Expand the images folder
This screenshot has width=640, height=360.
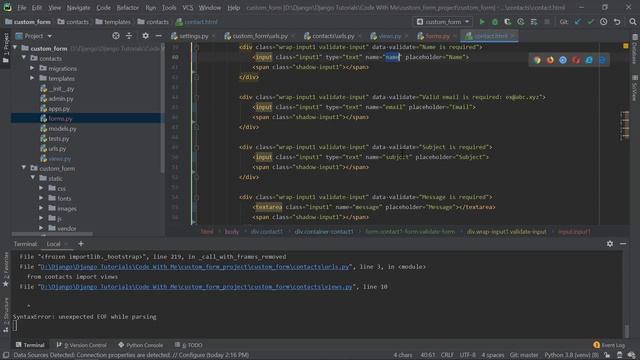[x=41, y=208]
